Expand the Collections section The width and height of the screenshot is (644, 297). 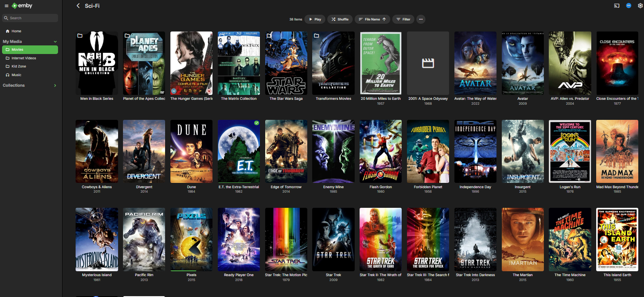coord(55,85)
